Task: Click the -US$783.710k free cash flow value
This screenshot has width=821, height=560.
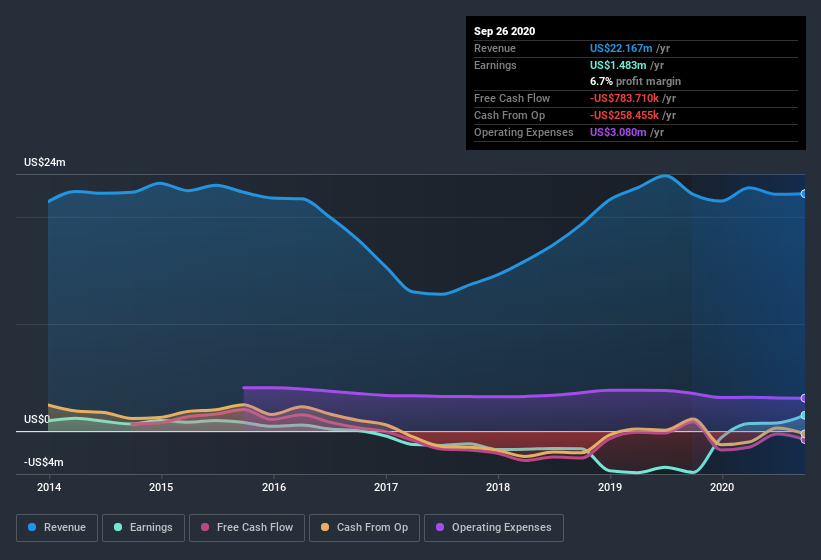Action: pyautogui.click(x=624, y=98)
